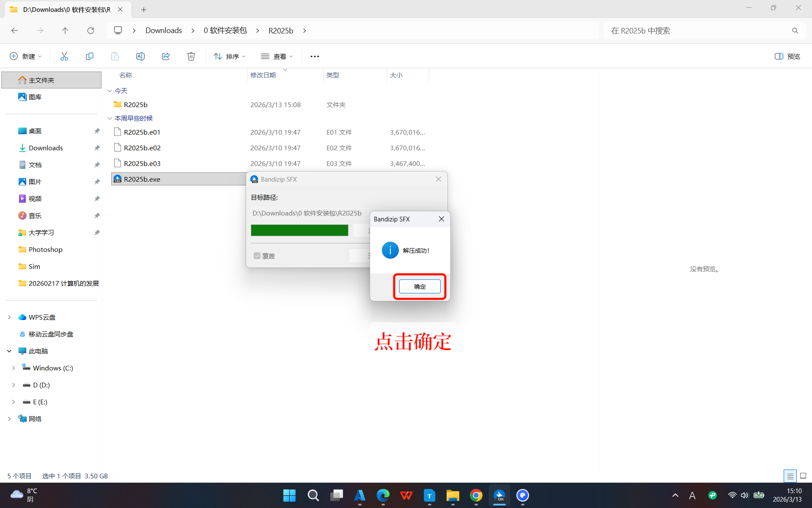Click the 确定 confirm button
The height and width of the screenshot is (508, 812).
pyautogui.click(x=420, y=287)
